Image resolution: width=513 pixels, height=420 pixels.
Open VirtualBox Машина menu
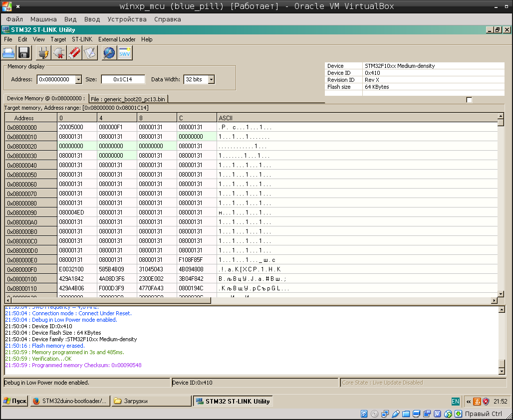coord(43,19)
